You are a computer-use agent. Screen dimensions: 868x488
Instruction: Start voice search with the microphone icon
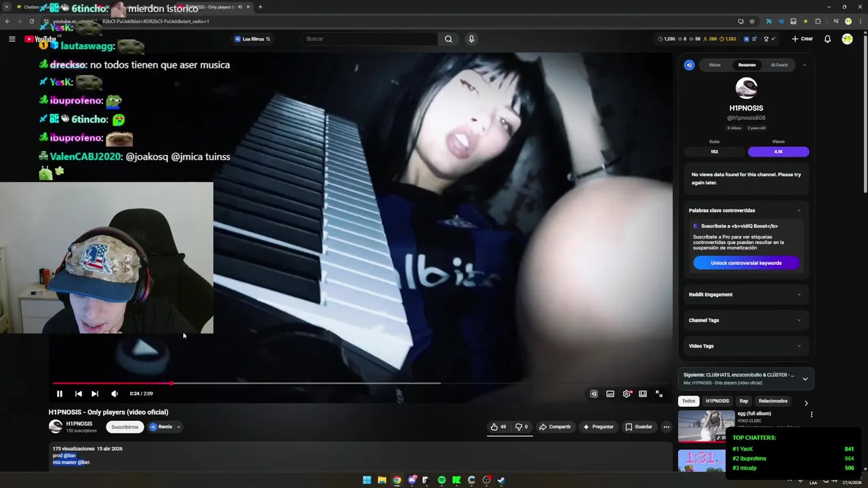(x=471, y=39)
